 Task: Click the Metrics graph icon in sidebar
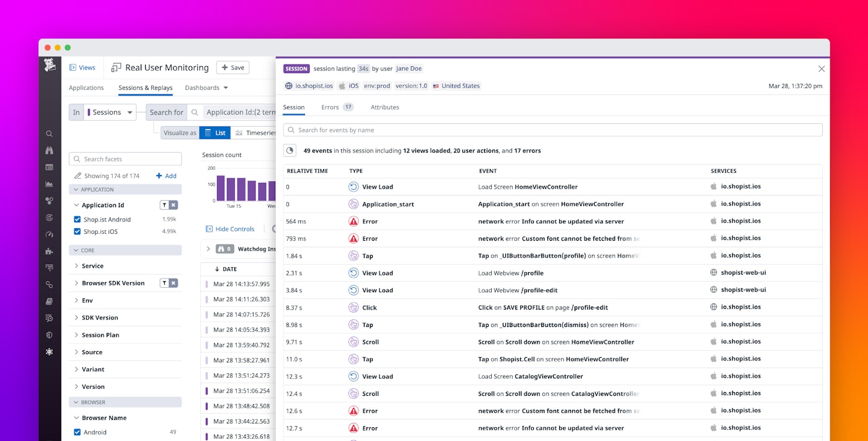tap(50, 184)
